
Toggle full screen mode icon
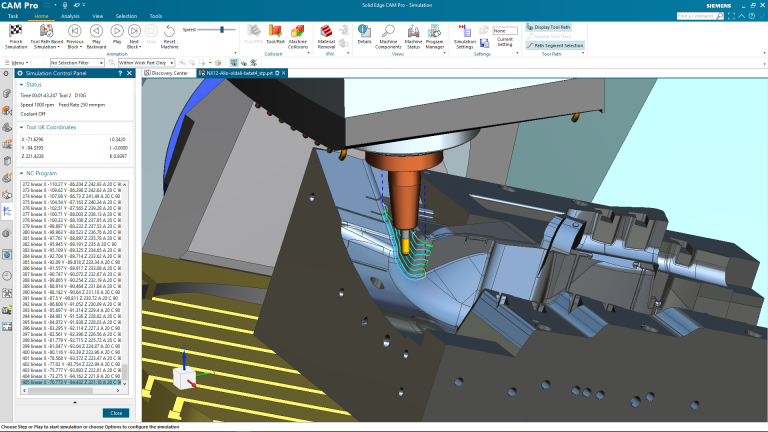pos(732,16)
